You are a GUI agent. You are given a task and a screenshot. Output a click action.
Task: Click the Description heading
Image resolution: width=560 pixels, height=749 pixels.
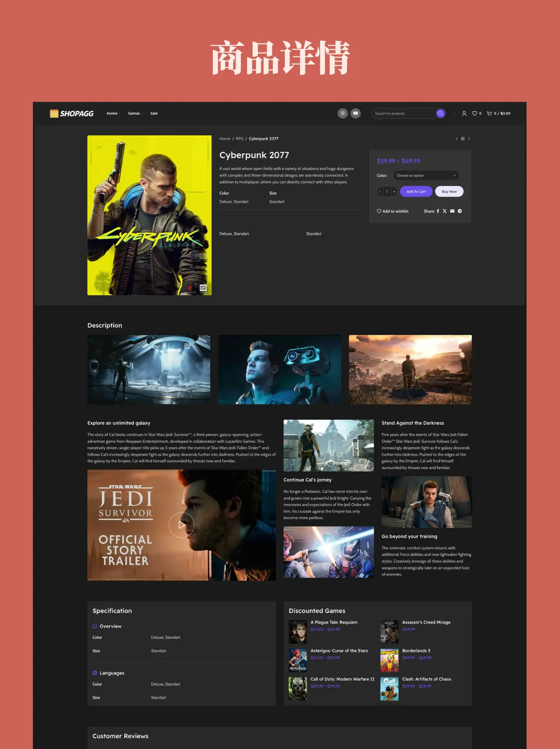click(x=105, y=325)
